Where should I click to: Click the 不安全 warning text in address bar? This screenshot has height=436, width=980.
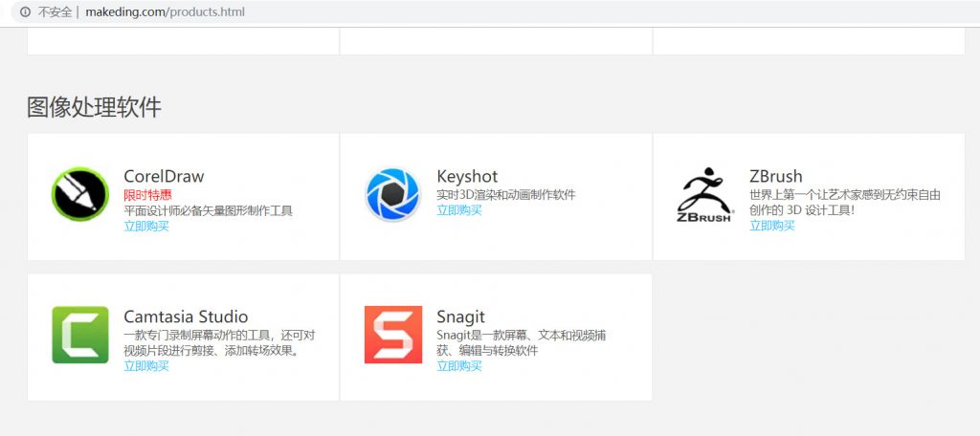coord(55,12)
